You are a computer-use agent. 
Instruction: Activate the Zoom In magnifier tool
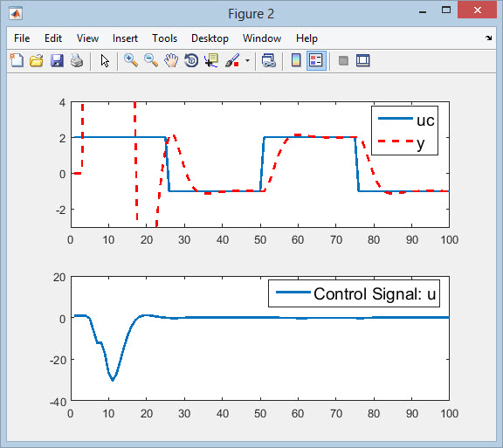131,60
